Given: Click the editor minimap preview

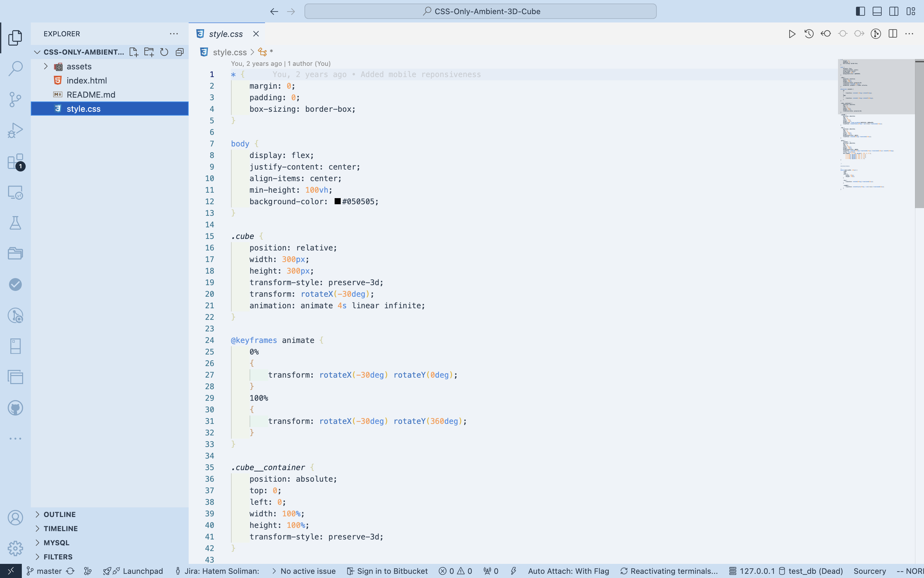Looking at the screenshot, I should [876, 124].
